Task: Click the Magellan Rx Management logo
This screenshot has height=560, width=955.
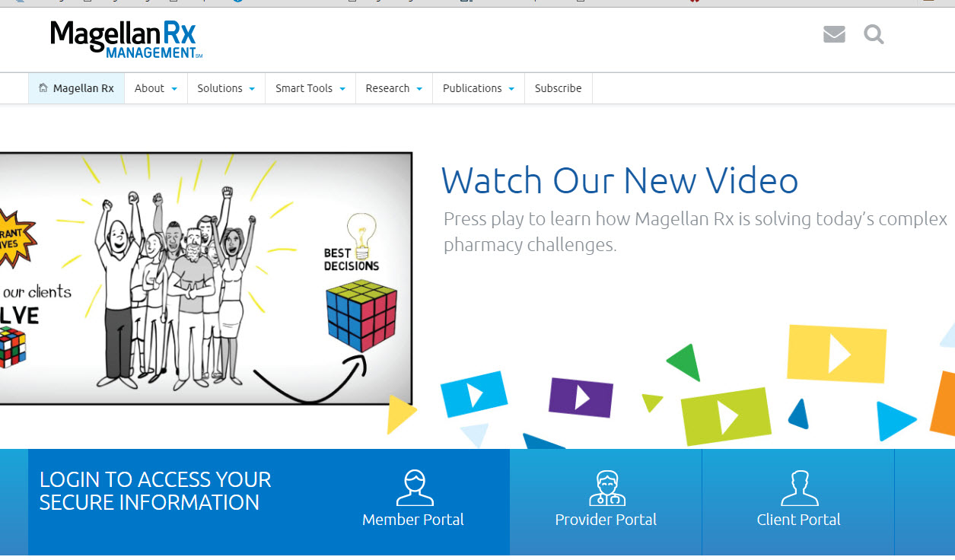Action: coord(126,40)
